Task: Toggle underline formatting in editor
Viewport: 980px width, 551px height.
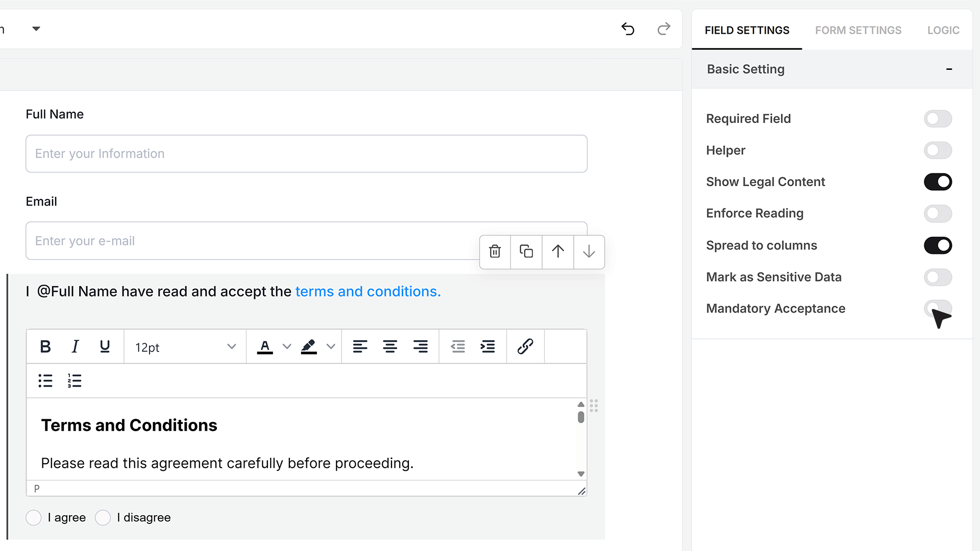Action: pos(105,347)
